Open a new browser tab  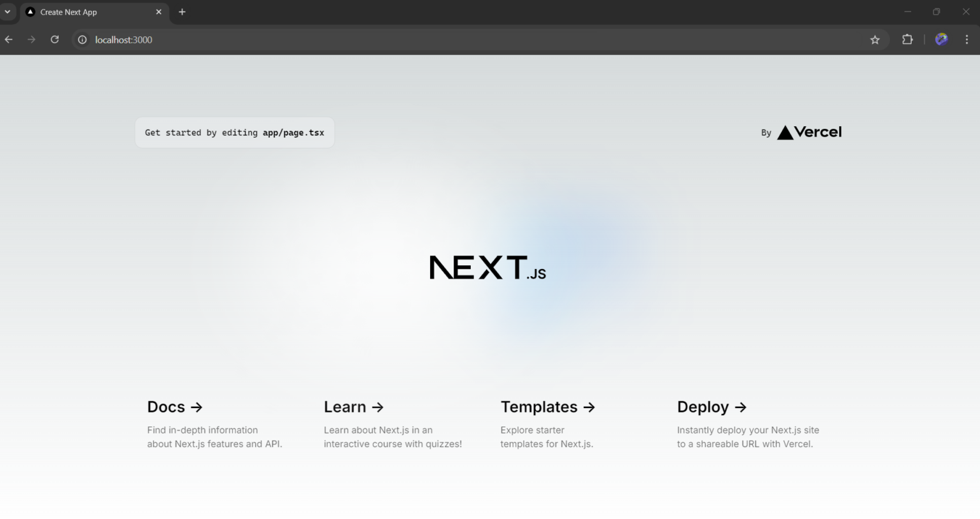pos(182,11)
